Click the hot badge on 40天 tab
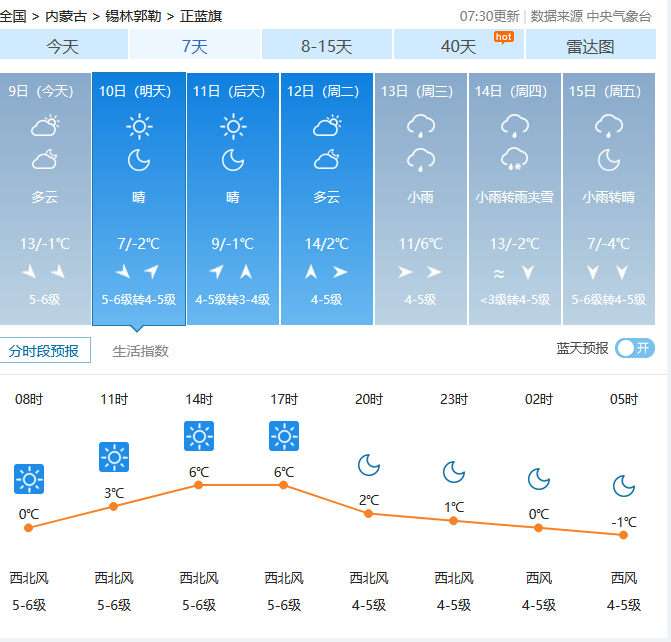 tap(503, 37)
